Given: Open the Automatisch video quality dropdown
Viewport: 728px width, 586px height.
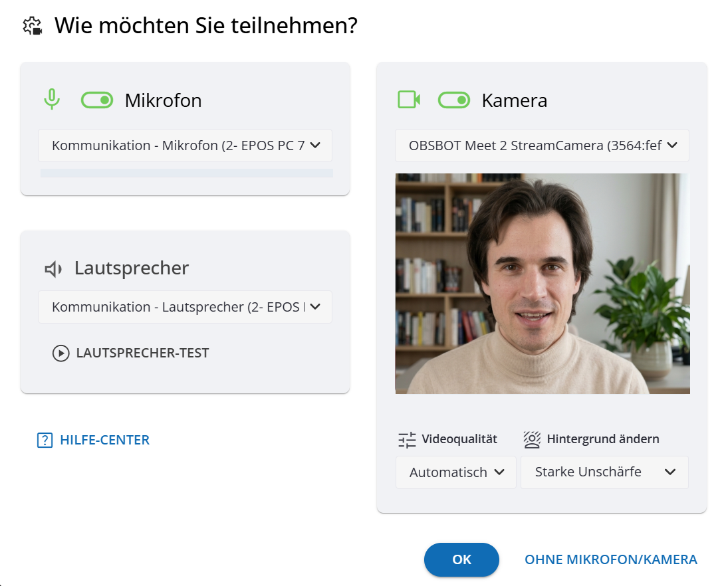Looking at the screenshot, I should pos(455,472).
